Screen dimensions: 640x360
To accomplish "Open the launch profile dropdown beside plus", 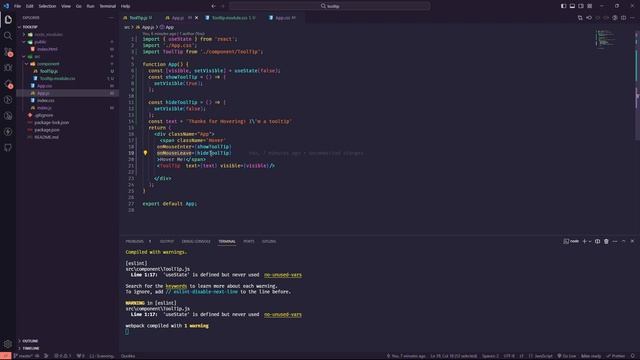I will (590, 241).
